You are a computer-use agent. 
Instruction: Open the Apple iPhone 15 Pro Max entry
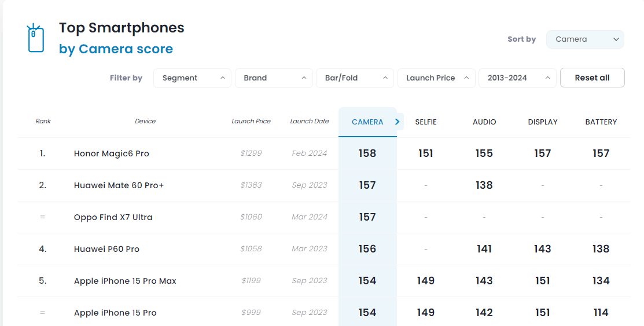pos(125,281)
